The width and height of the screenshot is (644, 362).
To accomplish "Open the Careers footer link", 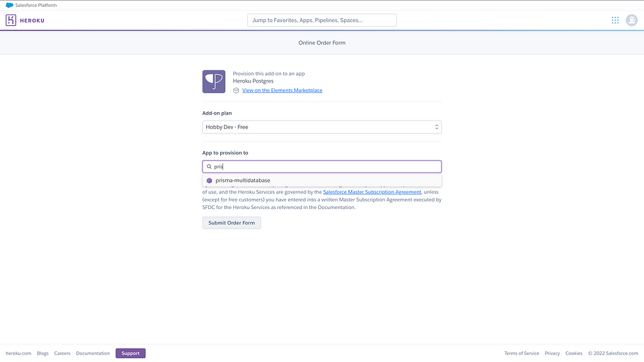I will 62,353.
